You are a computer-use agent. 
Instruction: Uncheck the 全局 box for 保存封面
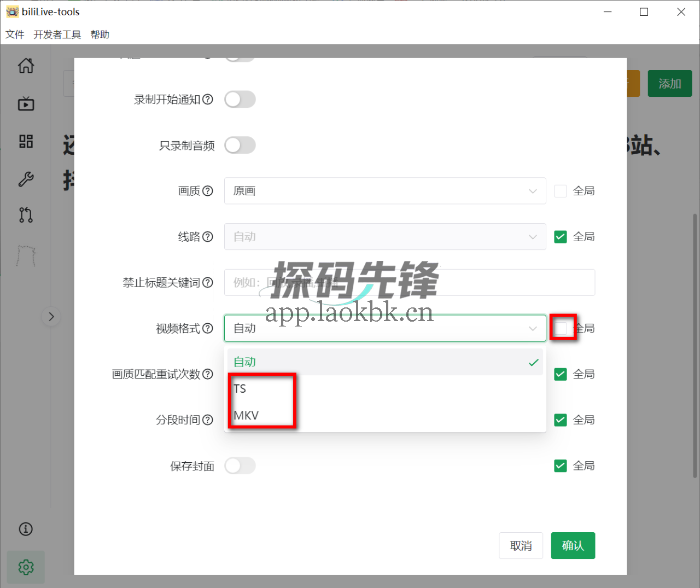tap(561, 465)
